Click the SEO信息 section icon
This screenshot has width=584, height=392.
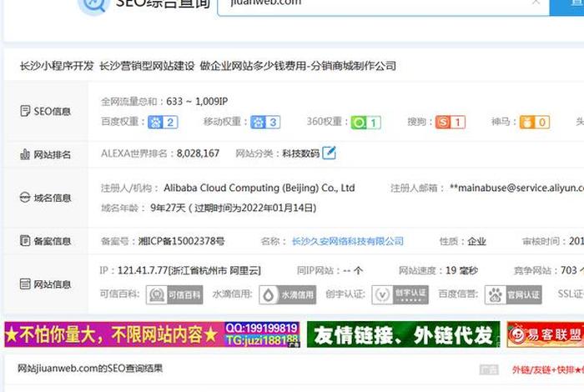25,111
